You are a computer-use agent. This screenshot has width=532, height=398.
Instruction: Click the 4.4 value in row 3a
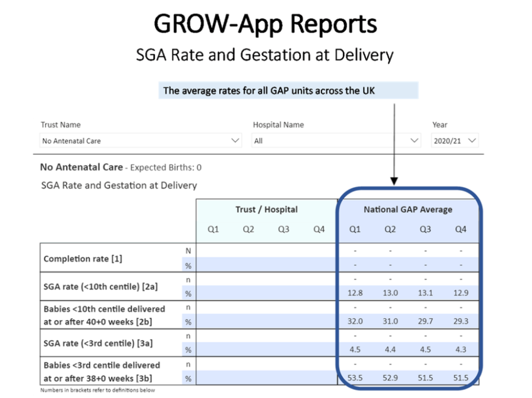(x=391, y=350)
